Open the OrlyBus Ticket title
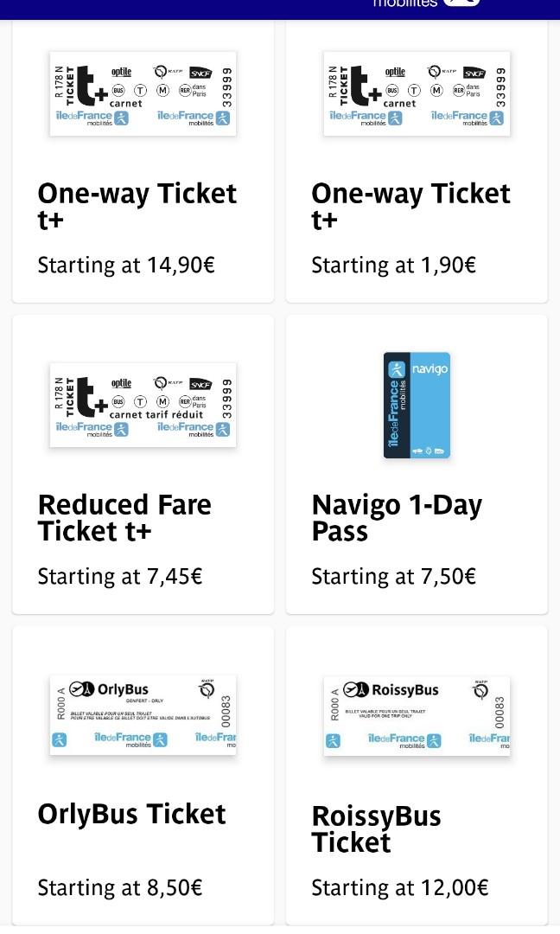This screenshot has height=934, width=560. (x=131, y=814)
